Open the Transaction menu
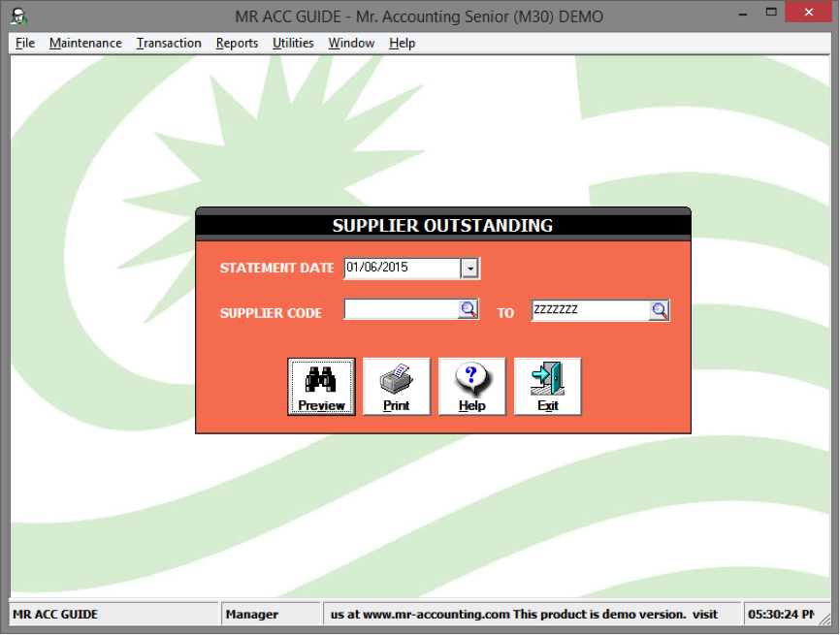 coord(169,44)
